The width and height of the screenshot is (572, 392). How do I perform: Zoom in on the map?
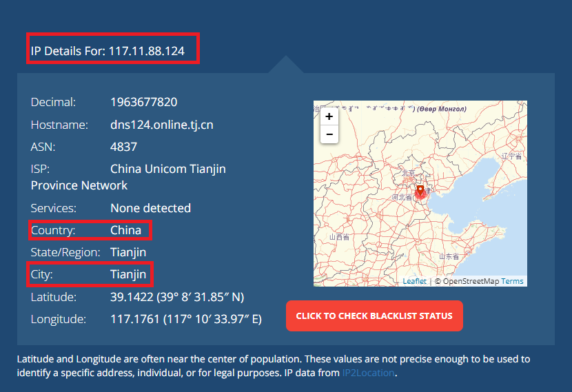click(x=329, y=117)
